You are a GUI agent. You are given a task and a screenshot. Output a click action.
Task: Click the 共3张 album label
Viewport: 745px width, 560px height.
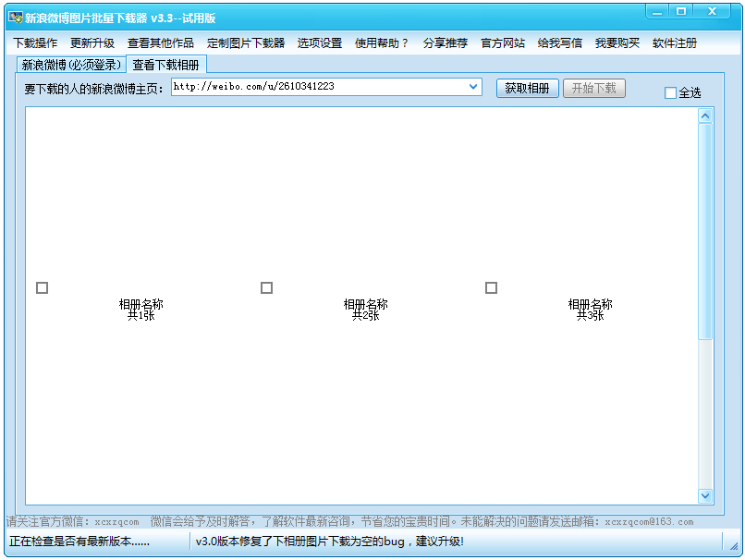[590, 315]
